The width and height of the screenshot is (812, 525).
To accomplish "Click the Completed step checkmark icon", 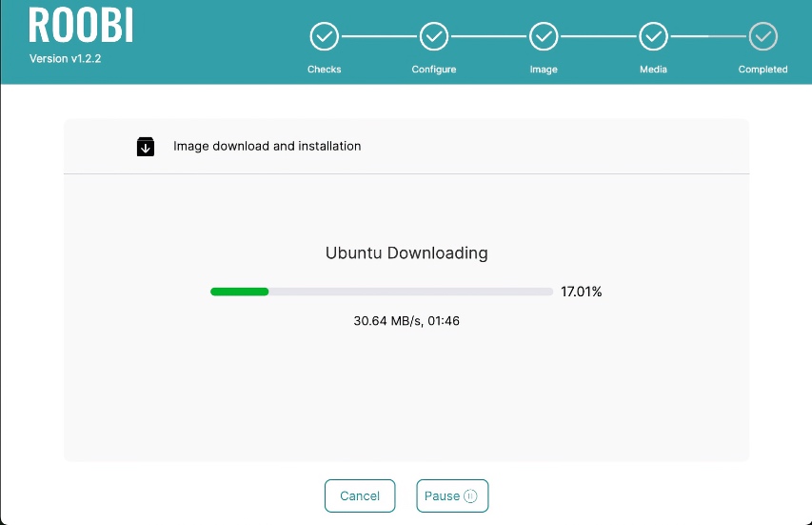I will pos(762,36).
